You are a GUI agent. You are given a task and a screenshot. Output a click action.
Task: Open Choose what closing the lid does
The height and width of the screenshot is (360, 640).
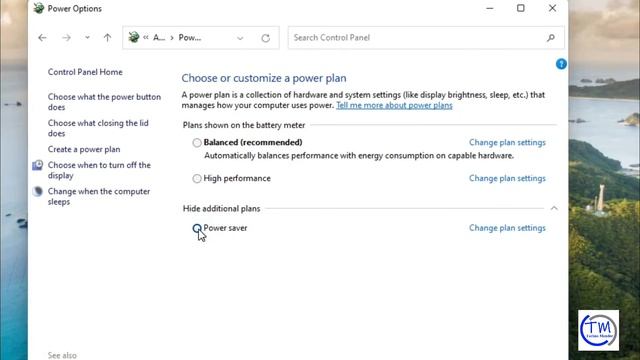pyautogui.click(x=98, y=128)
